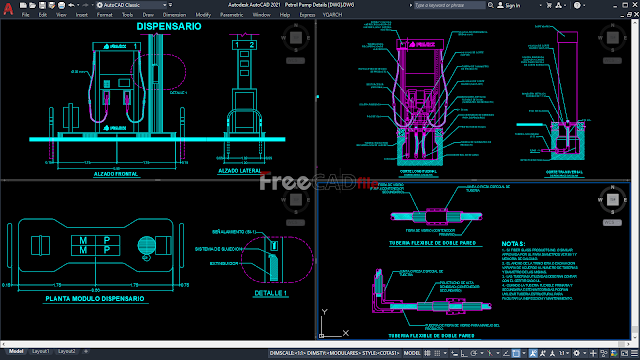Click the Undo arrow icon

click(71, 5)
